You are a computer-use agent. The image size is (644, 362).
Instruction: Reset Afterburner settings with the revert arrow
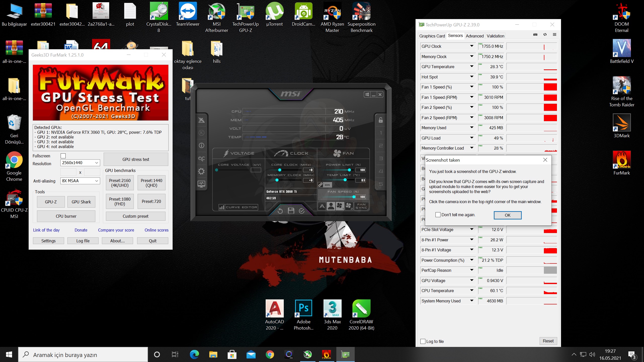280,211
